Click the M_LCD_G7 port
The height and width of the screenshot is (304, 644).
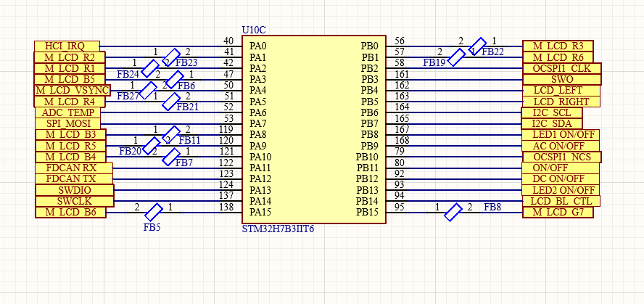(x=558, y=213)
